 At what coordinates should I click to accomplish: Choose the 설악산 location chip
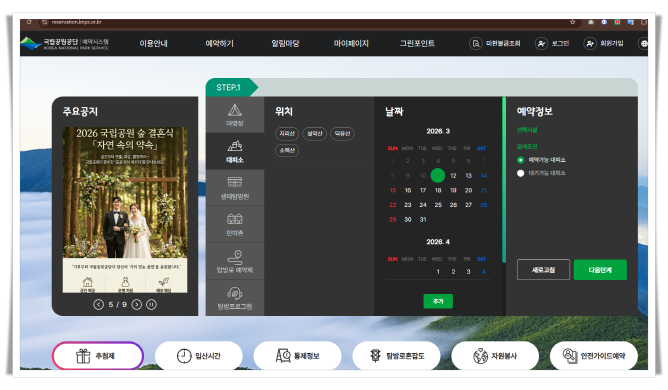[x=314, y=133]
